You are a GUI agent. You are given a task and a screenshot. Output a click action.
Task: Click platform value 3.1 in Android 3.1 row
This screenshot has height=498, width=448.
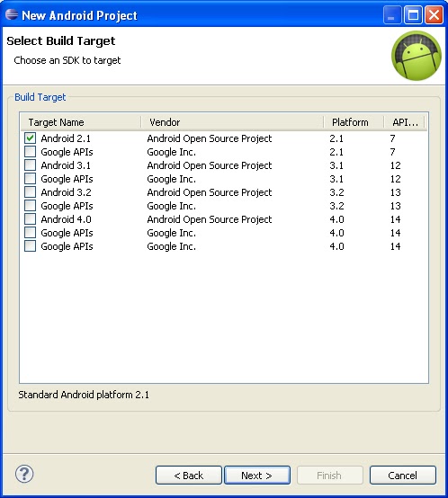coord(336,165)
